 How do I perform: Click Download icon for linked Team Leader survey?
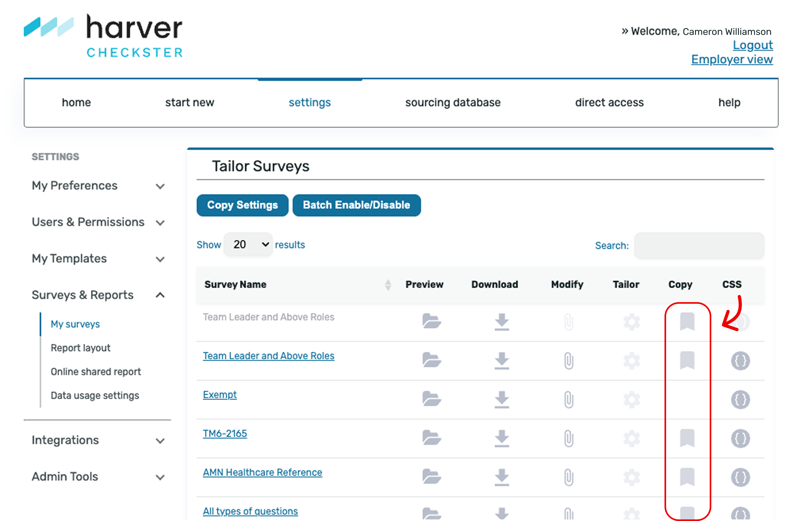tap(502, 360)
